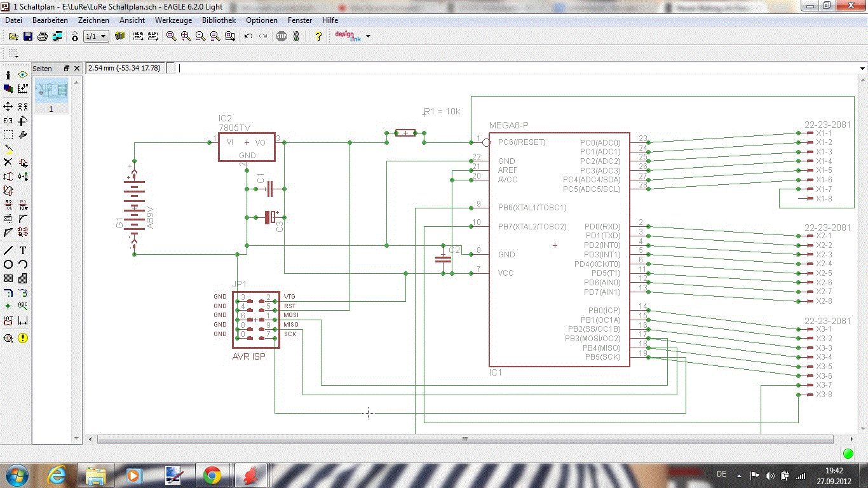
Task: Click the Zoom to fit magnifier icon
Action: click(x=171, y=36)
